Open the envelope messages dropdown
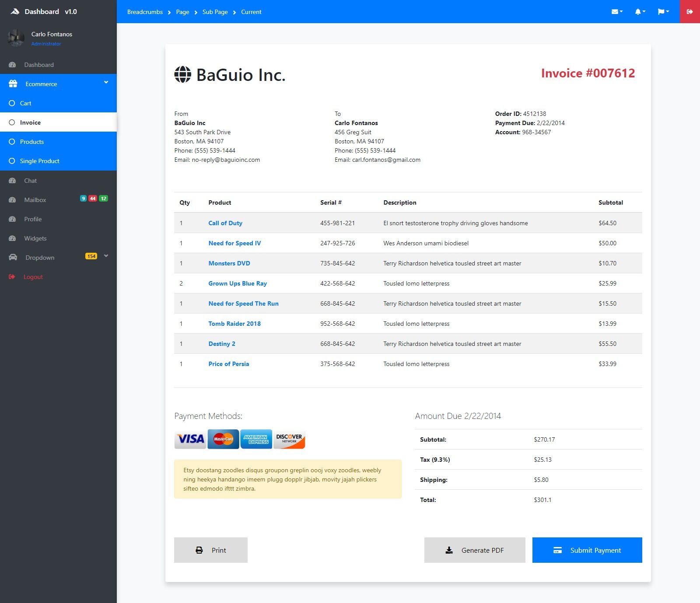The width and height of the screenshot is (700, 603). (x=617, y=12)
